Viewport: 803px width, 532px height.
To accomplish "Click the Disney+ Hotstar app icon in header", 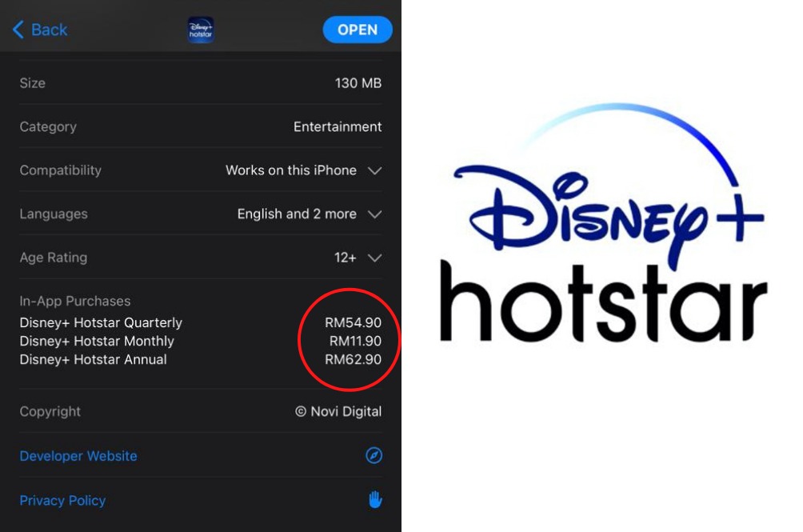I will (x=201, y=30).
